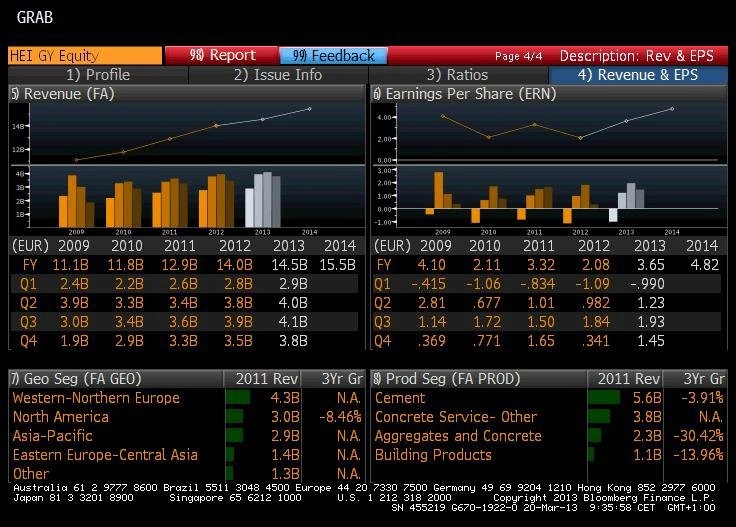Click the Q2 2010 EPS value .677
This screenshot has height=527, width=736.
[x=488, y=303]
